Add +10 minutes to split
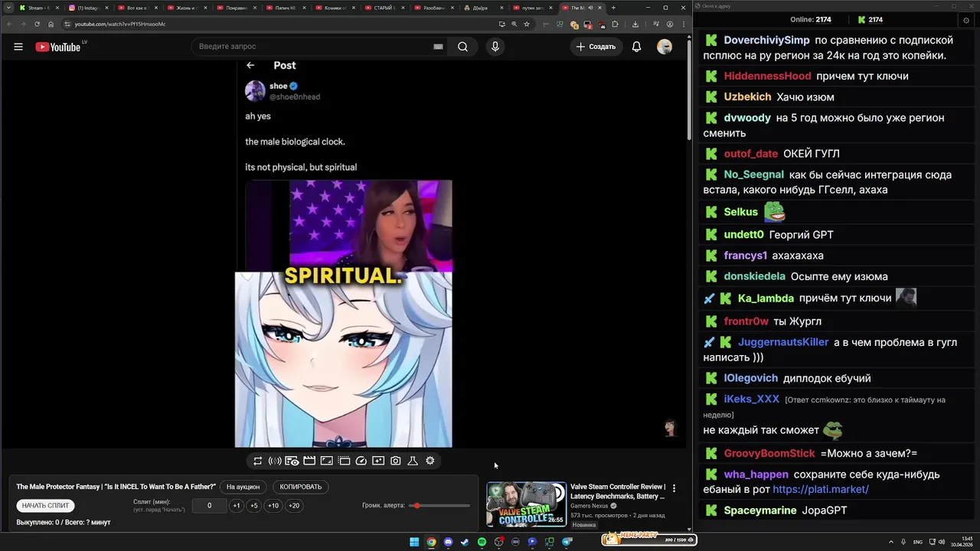The height and width of the screenshot is (551, 980). click(x=273, y=506)
